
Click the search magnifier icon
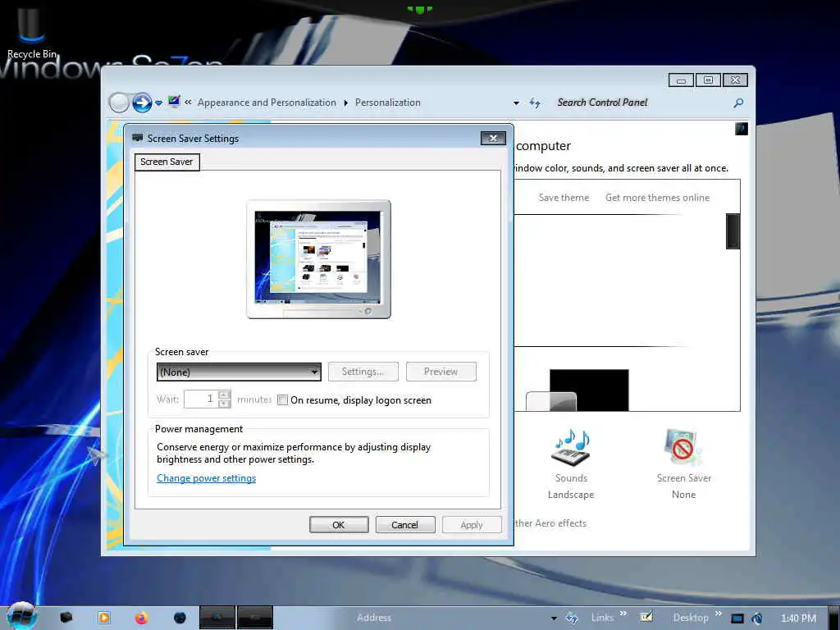pos(738,103)
